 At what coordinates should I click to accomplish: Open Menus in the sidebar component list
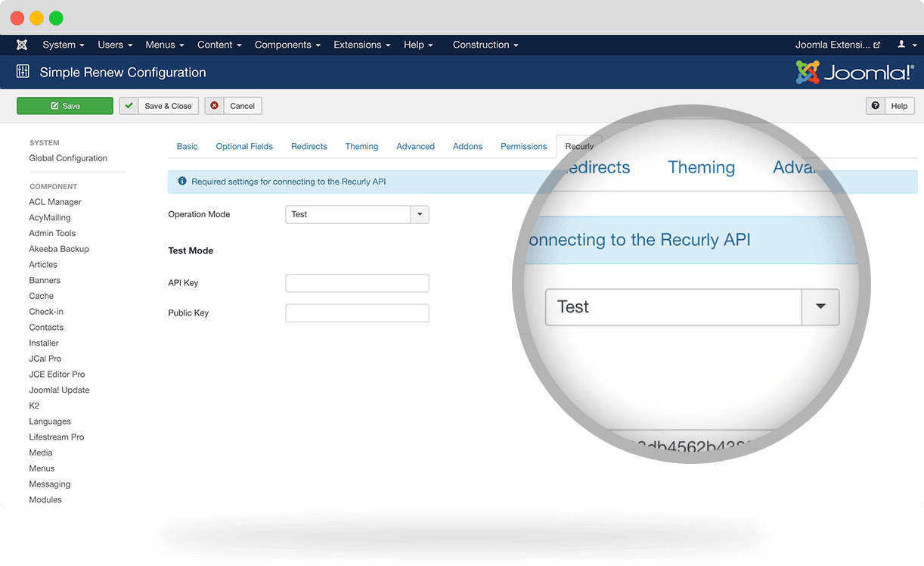(42, 468)
